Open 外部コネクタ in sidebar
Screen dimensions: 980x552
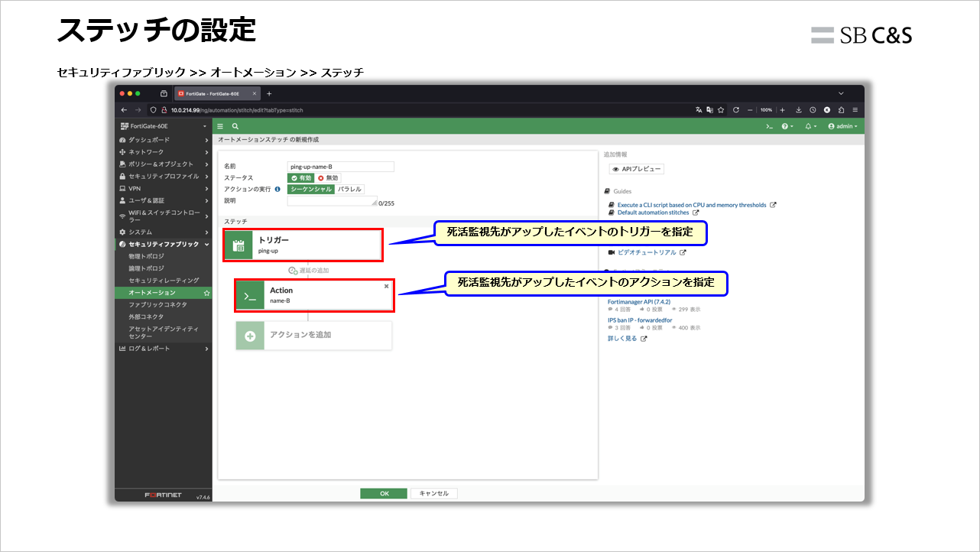146,317
